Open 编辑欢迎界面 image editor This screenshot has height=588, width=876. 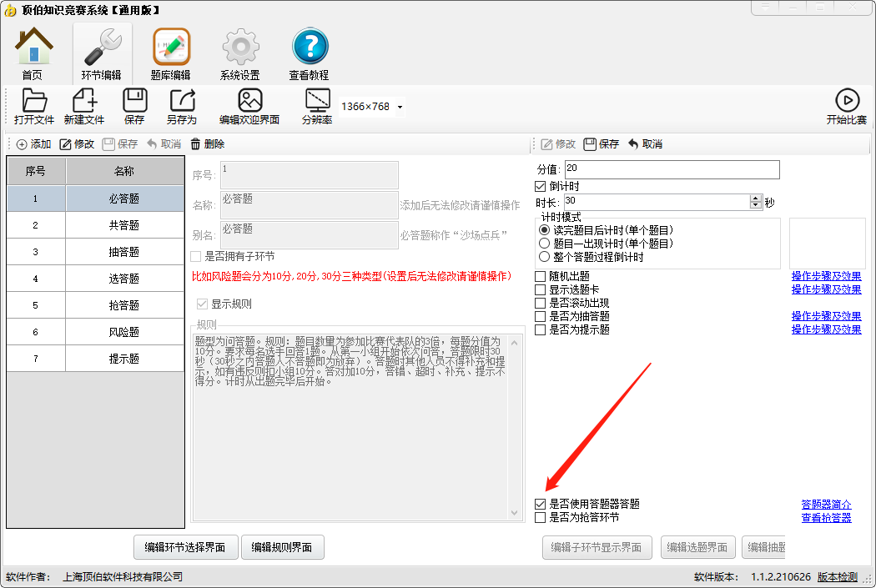249,106
